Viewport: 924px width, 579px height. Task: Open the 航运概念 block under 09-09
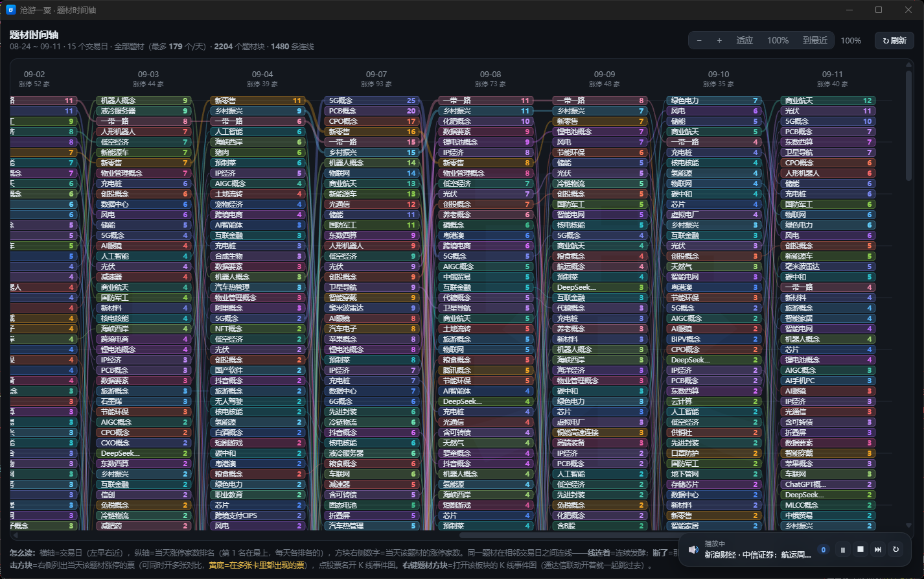[x=600, y=266]
